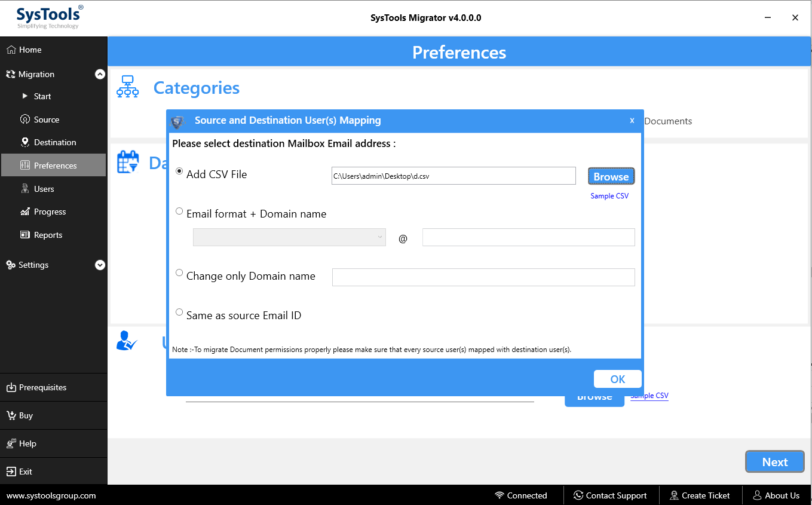Viewport: 812px width, 505px height.
Task: Click the Create Ticket icon
Action: pyautogui.click(x=675, y=495)
